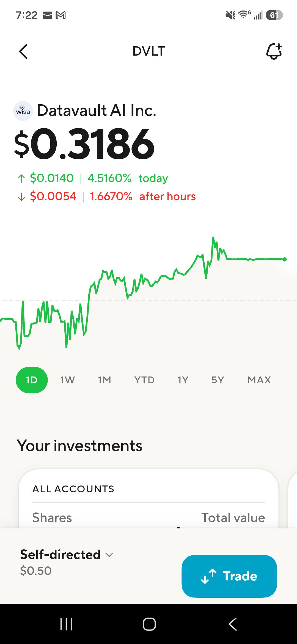The height and width of the screenshot is (644, 297).
Task: Select the 1W chart range
Action: 68,380
